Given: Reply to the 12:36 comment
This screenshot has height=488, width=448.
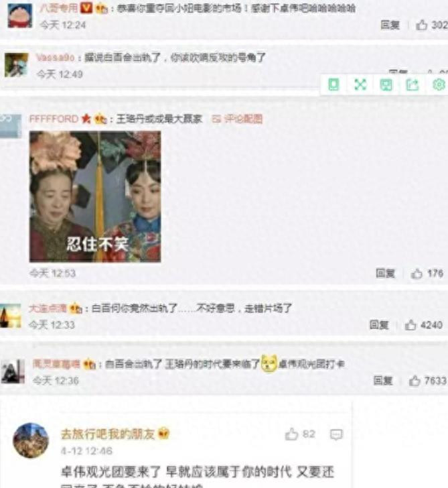Looking at the screenshot, I should coord(383,380).
